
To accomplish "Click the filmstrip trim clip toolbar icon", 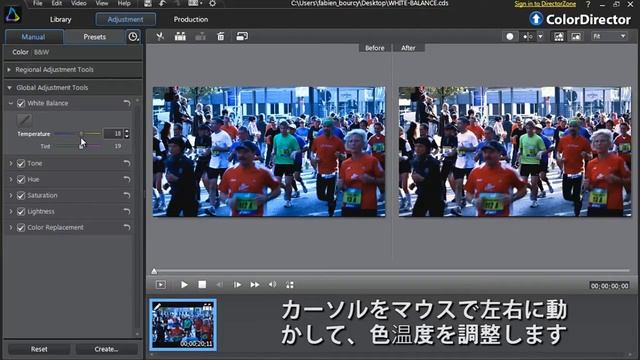I will coord(180,36).
